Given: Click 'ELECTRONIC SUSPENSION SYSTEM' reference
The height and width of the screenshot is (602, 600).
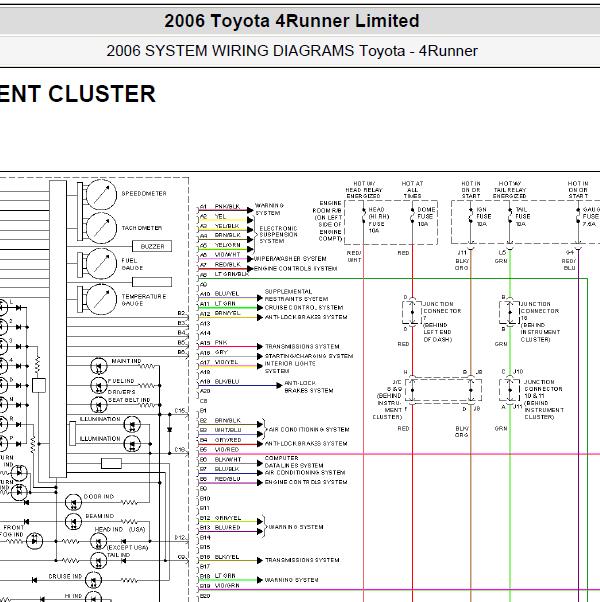Looking at the screenshot, I should (278, 235).
